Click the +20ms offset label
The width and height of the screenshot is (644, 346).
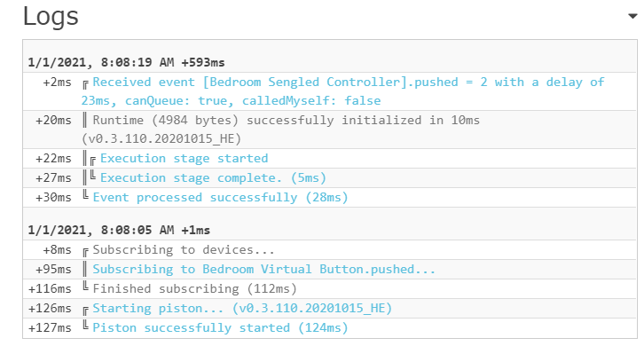pyautogui.click(x=53, y=121)
